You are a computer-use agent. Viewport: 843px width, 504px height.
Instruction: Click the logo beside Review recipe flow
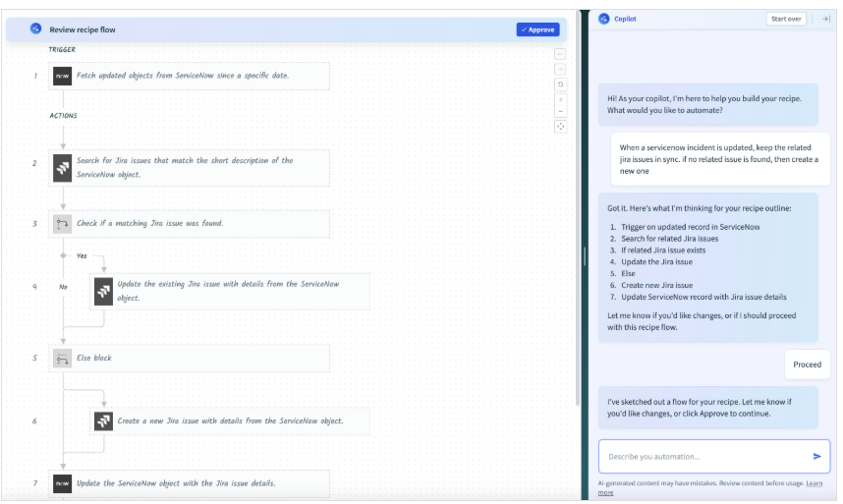(x=35, y=28)
